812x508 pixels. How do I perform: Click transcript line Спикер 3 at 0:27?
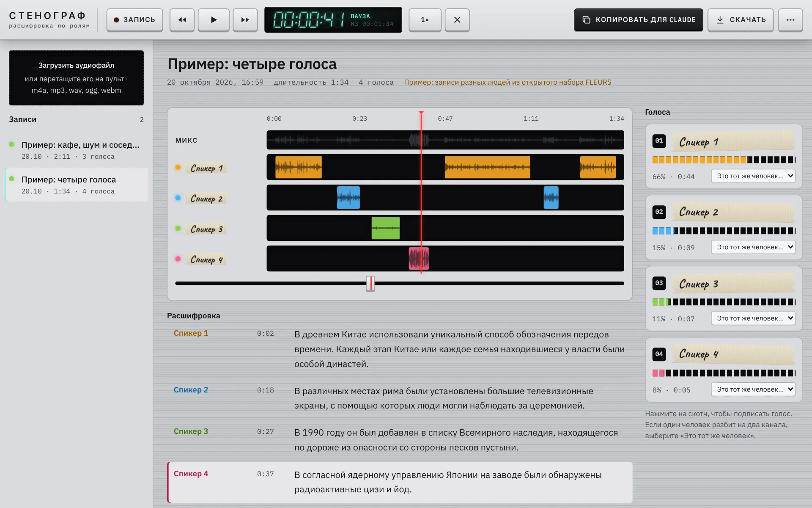click(x=400, y=440)
